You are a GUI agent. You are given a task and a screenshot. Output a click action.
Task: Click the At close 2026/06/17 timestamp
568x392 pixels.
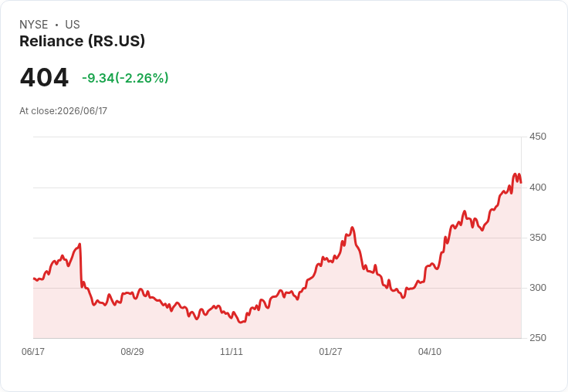63,111
